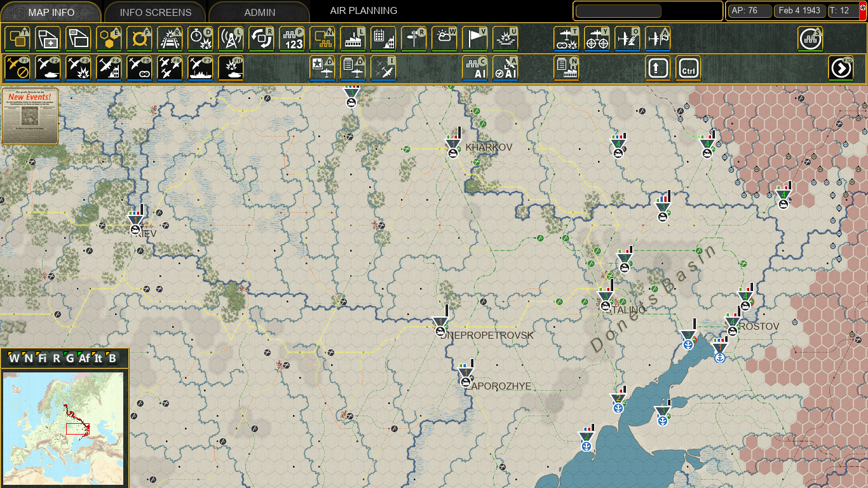This screenshot has width=868, height=488.
Task: Click the greyed aircraft transfer icon (I)
Action: click(x=383, y=68)
